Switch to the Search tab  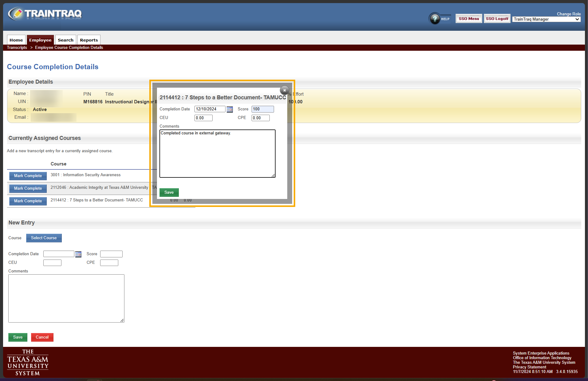(x=65, y=40)
